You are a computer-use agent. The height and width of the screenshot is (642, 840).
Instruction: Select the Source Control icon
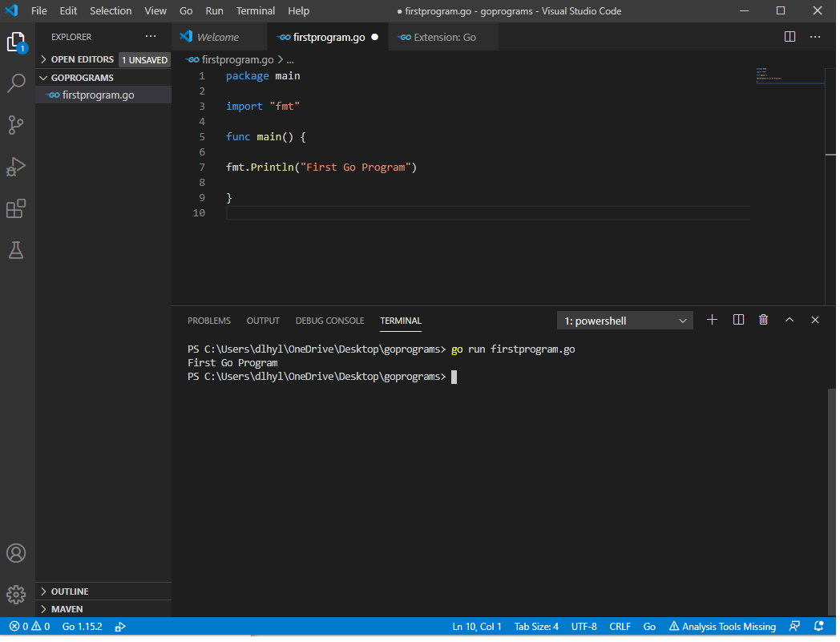(17, 124)
